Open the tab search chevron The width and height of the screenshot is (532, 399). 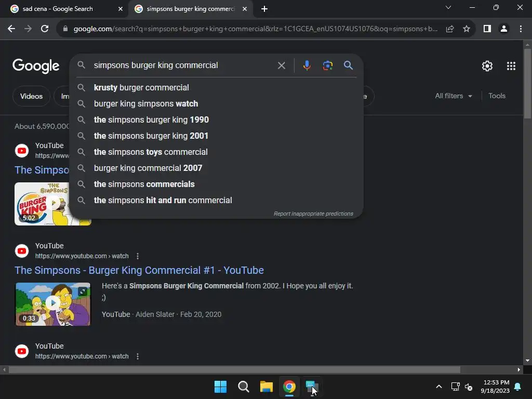448,7
